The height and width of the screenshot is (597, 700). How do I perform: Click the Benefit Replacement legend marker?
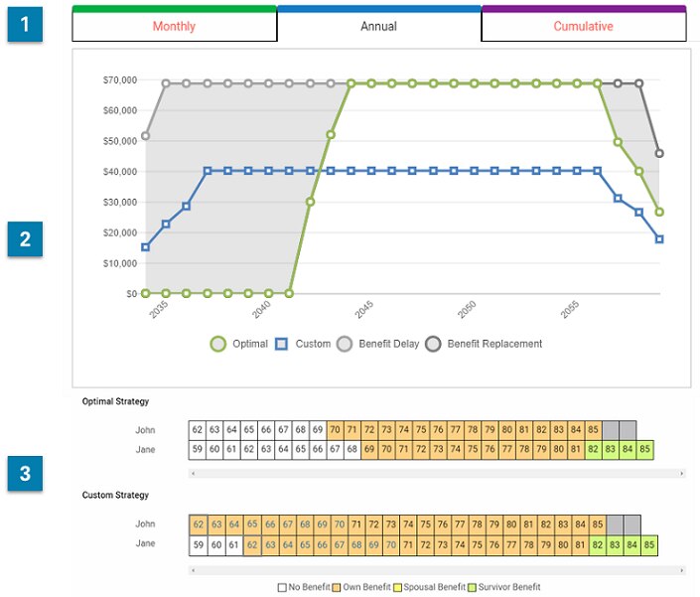pos(434,344)
